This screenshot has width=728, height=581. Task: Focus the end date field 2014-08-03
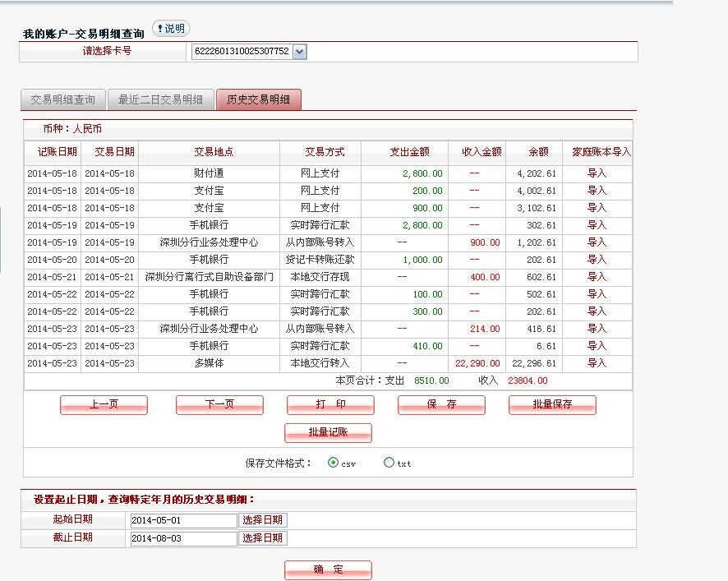(x=184, y=539)
